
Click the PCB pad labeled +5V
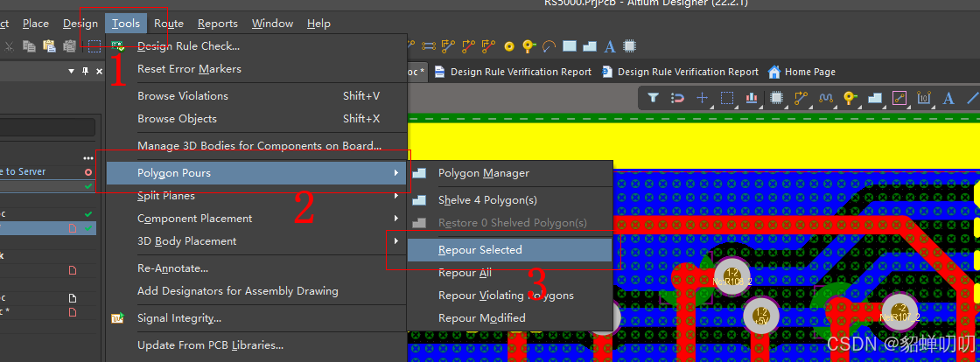[761, 316]
